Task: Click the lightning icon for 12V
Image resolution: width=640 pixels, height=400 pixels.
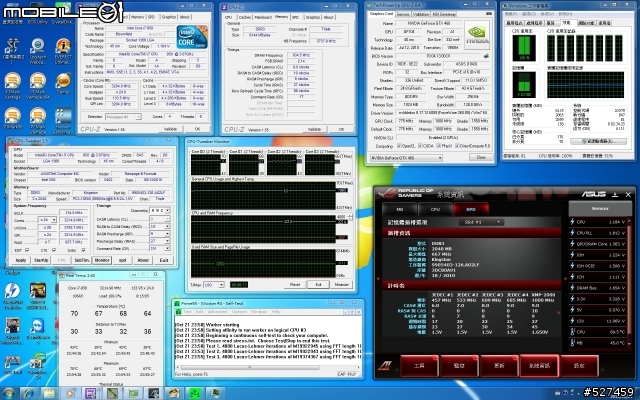Action: pyautogui.click(x=572, y=321)
